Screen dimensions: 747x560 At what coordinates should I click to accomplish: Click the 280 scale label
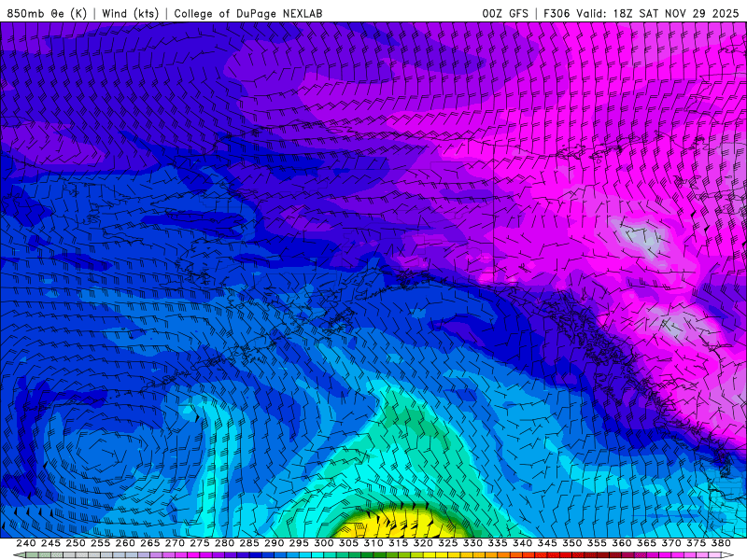point(224,543)
